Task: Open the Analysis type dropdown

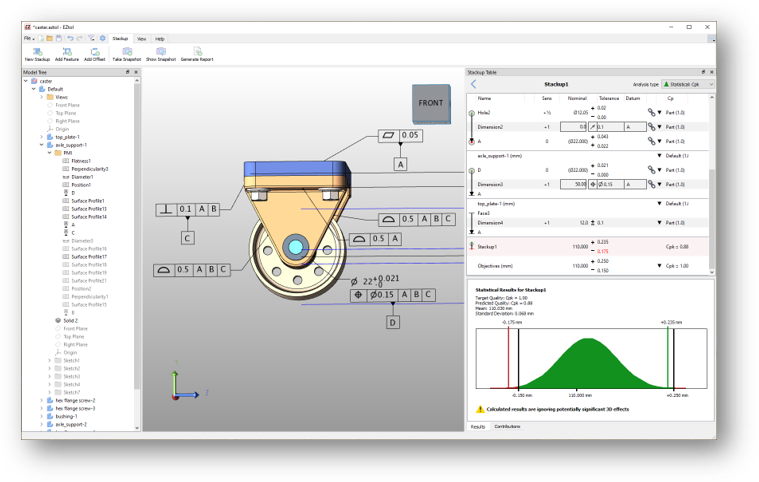Action: tap(688, 84)
